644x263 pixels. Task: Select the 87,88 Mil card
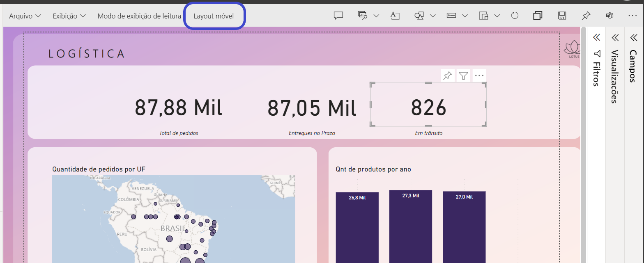[178, 108]
